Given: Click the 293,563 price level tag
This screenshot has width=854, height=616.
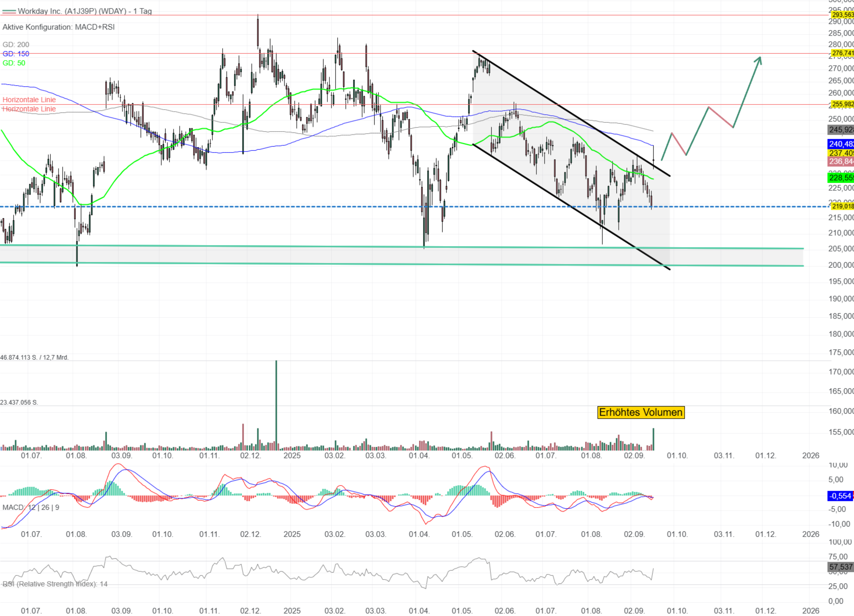Looking at the screenshot, I should 842,15.
